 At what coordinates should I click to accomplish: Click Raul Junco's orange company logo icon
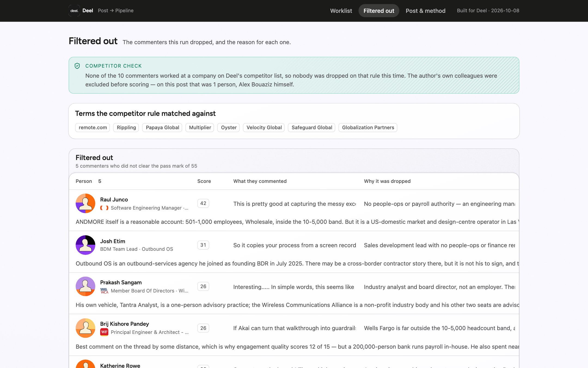pyautogui.click(x=104, y=208)
